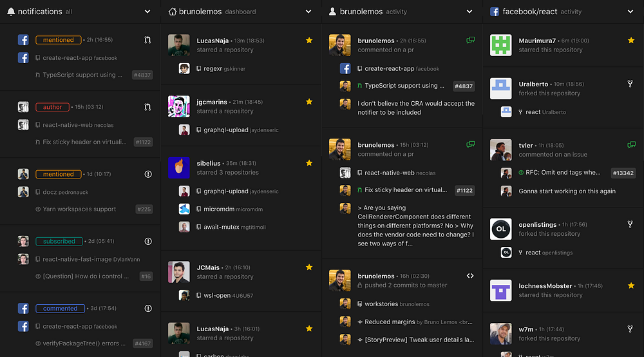The width and height of the screenshot is (644, 357).
Task: Toggle the star on LucasNaja's regexr event
Action: pyautogui.click(x=309, y=40)
